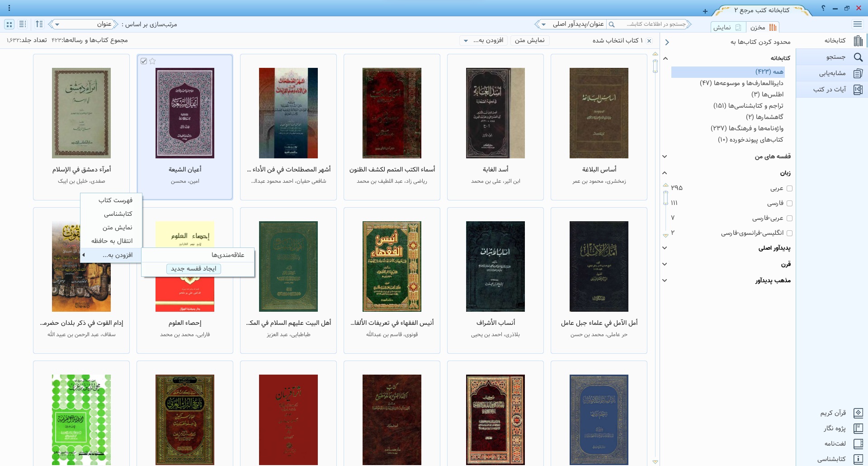Viewport: 868px width, 466px height.
Task: Open the افزودن به toolbar dropdown
Action: [484, 41]
